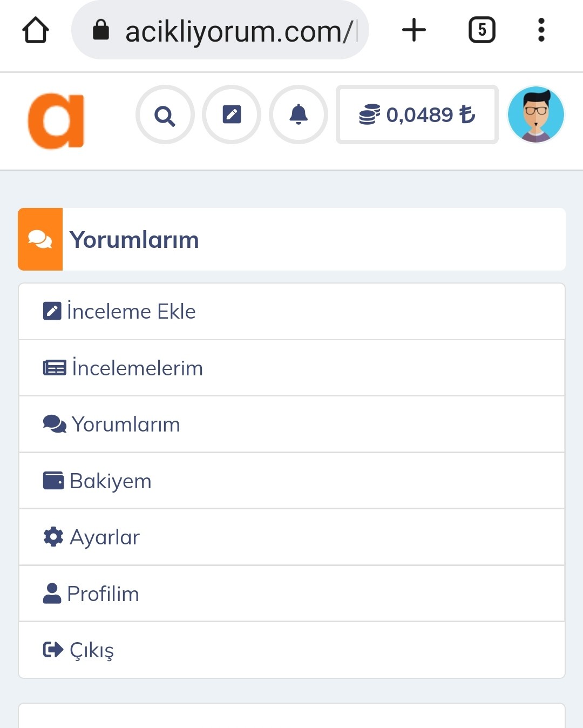
Task: Open the tab switcher showing 5 tabs
Action: pos(482,30)
